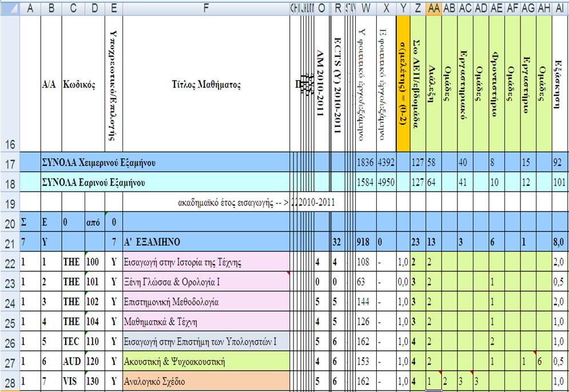569x392 pixels.
Task: Click the value 1584 in row 18
Action: 366,182
